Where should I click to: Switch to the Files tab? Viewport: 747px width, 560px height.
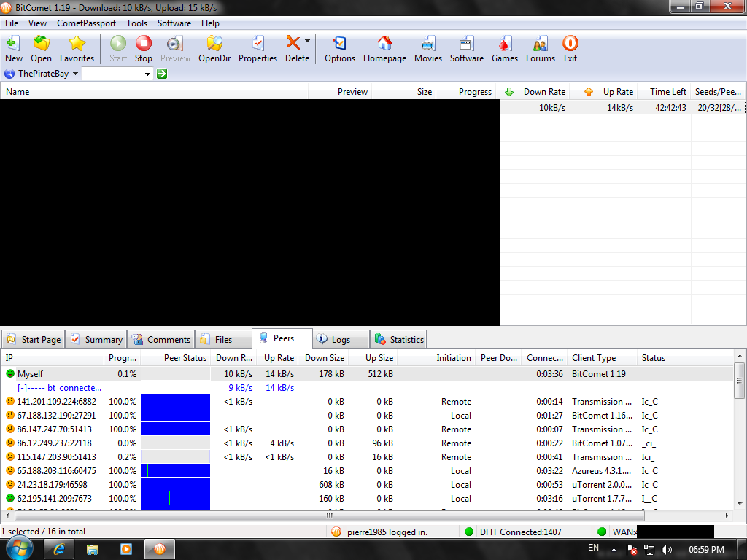click(x=223, y=340)
